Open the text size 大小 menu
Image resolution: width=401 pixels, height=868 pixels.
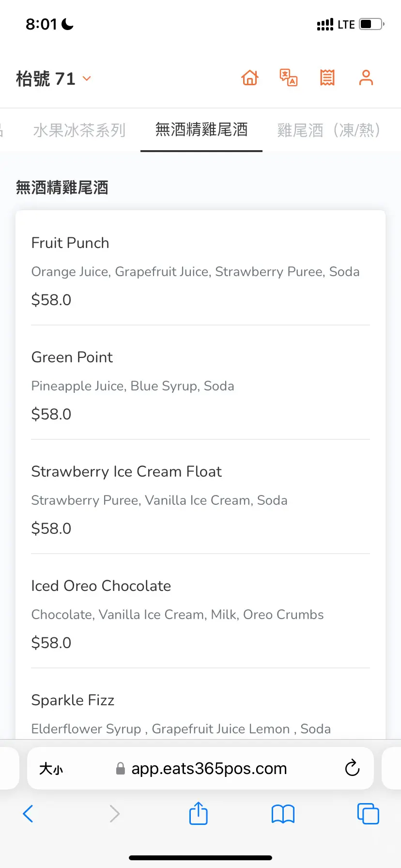(51, 769)
